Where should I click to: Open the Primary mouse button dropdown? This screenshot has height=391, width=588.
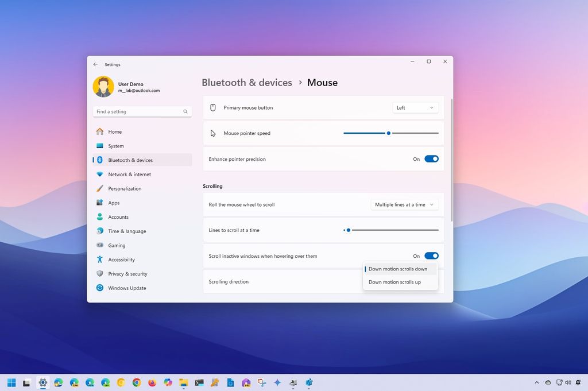pos(415,107)
